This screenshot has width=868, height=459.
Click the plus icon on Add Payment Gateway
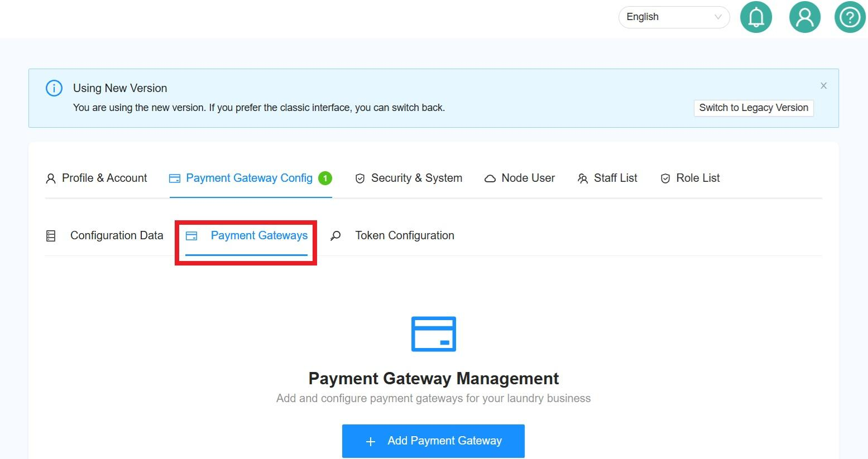(370, 442)
